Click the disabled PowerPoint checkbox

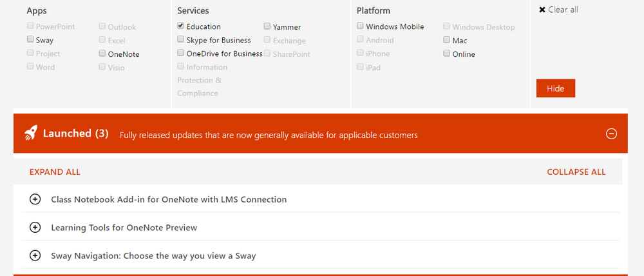[x=30, y=26]
